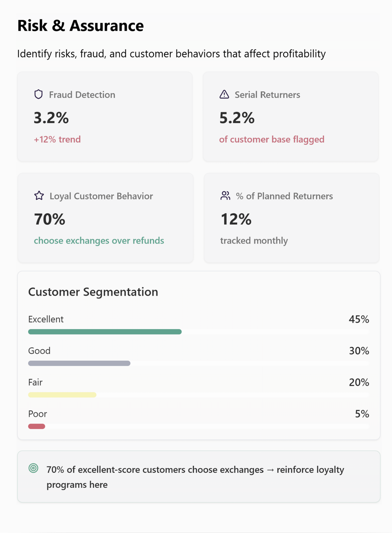Click the yellow Fair progress bar
Viewport: 392px width, 533px height.
(x=62, y=395)
